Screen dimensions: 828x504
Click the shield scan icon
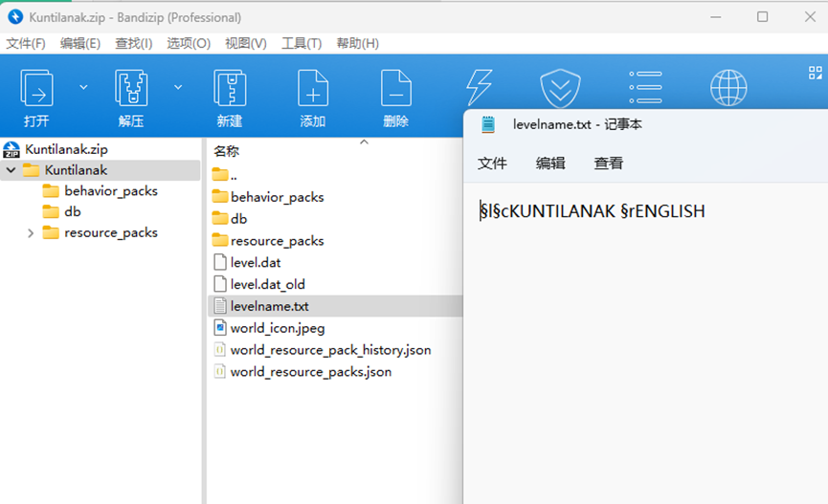click(560, 88)
